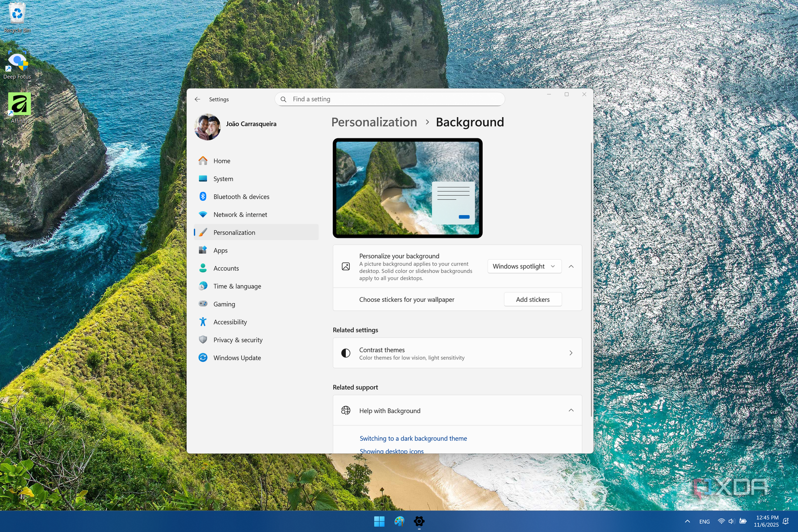The width and height of the screenshot is (798, 532).
Task: Open the Windows Start button on taskbar
Action: [x=379, y=521]
